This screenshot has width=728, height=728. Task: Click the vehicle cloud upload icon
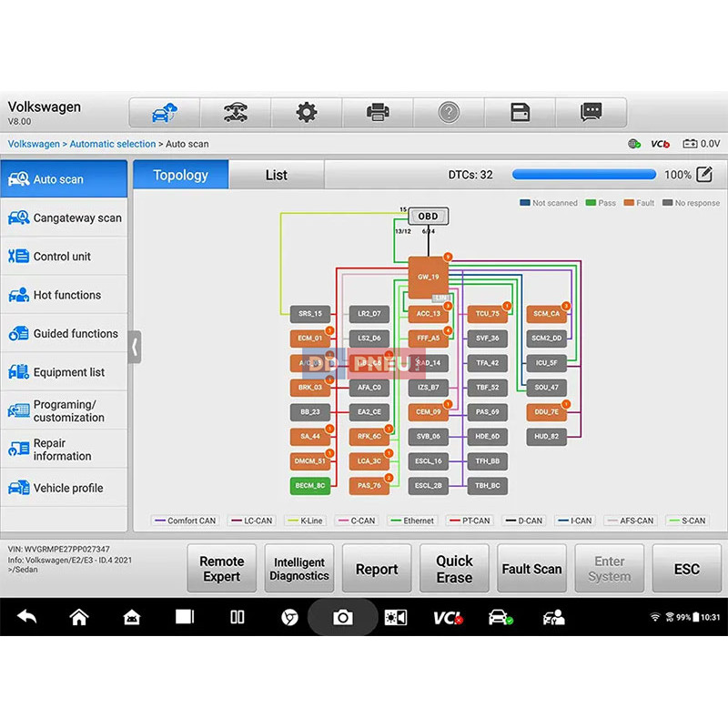click(x=165, y=113)
